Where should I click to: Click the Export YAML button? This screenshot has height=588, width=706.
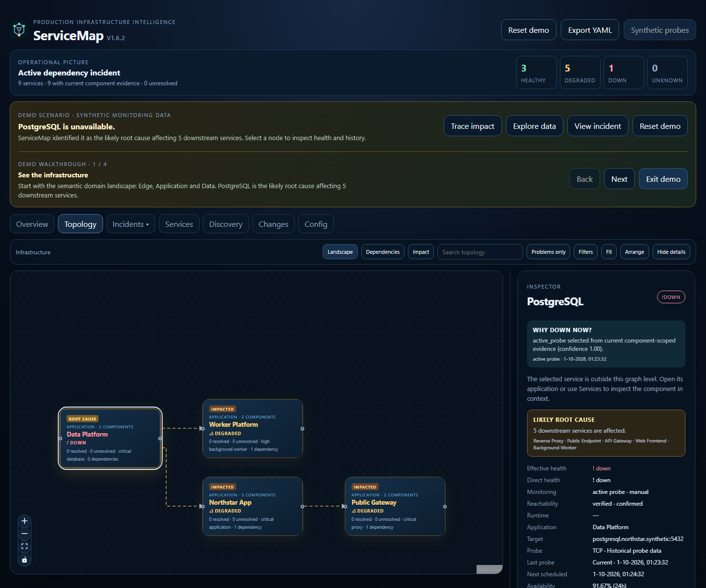pos(590,30)
